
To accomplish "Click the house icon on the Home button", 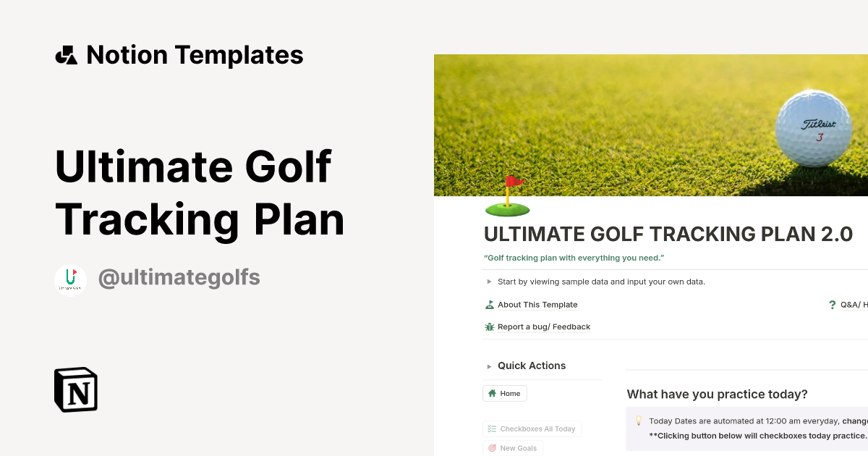I will tap(493, 393).
